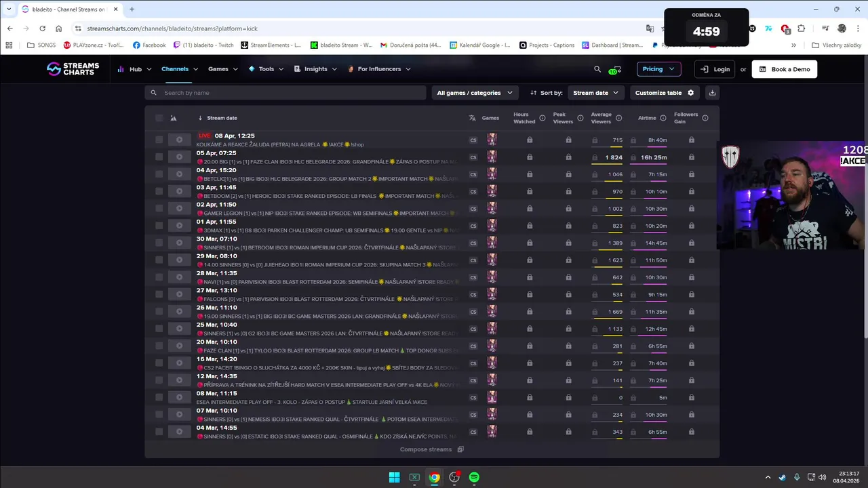Click followers gain lock on 30 Mar row

click(x=691, y=243)
